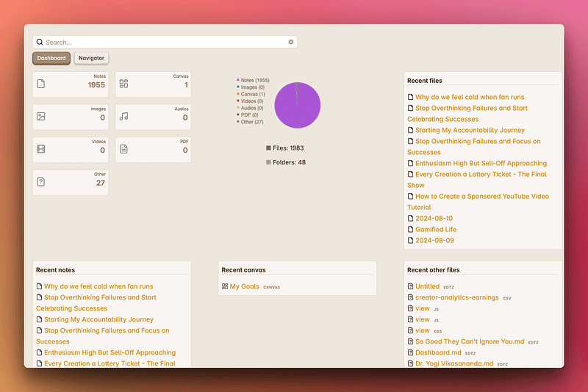This screenshot has height=392, width=588.
Task: Open 'Enthusiasm High But Sell-Off Approaching' in Recent notes
Action: (x=110, y=352)
